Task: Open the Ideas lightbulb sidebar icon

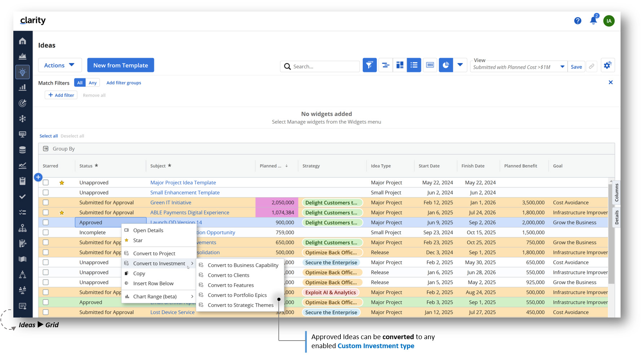Action: [22, 72]
